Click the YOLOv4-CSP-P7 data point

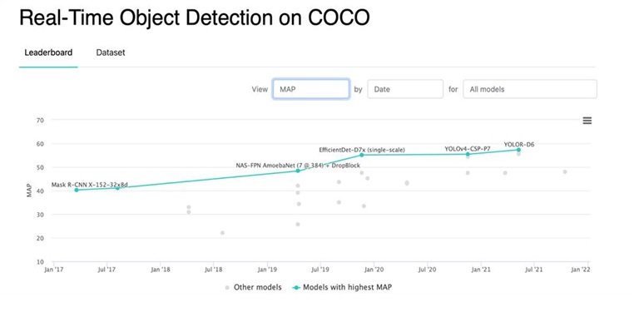[x=468, y=154]
